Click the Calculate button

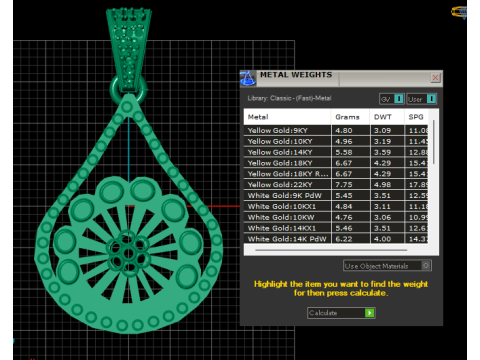(x=341, y=313)
